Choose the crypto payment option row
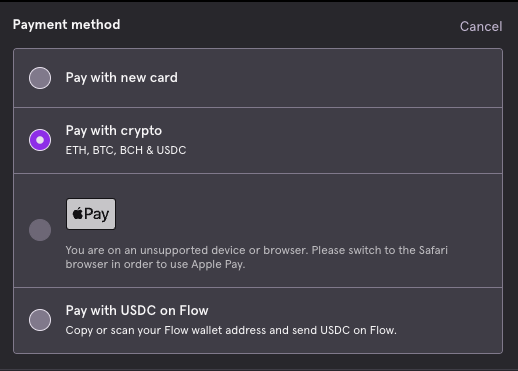The image size is (518, 371). click(x=258, y=141)
